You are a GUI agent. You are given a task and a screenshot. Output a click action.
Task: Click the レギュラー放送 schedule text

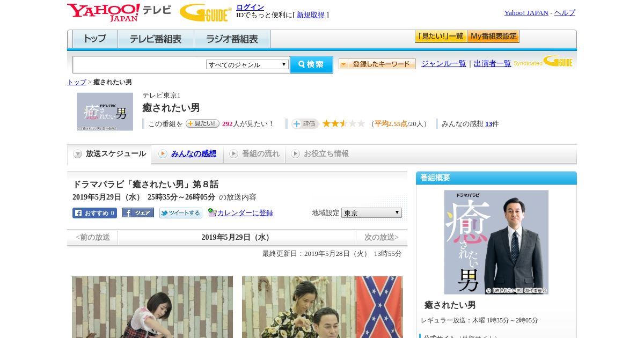pos(480,320)
